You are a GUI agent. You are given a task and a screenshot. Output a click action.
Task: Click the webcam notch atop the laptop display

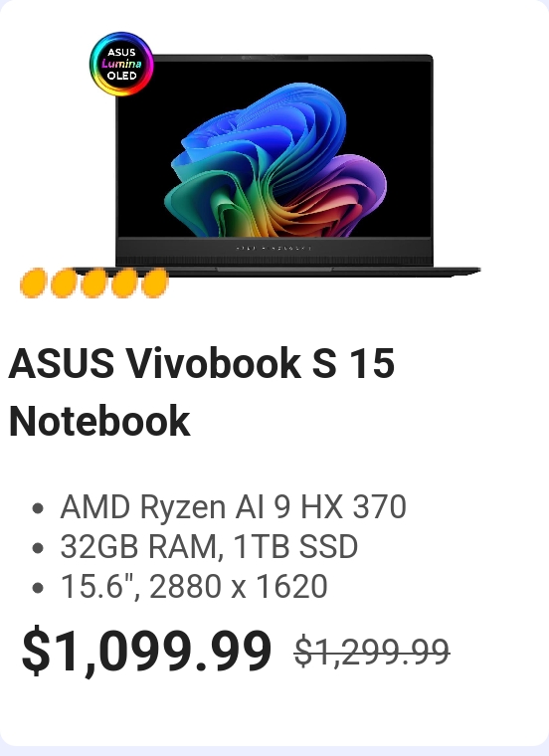274,58
